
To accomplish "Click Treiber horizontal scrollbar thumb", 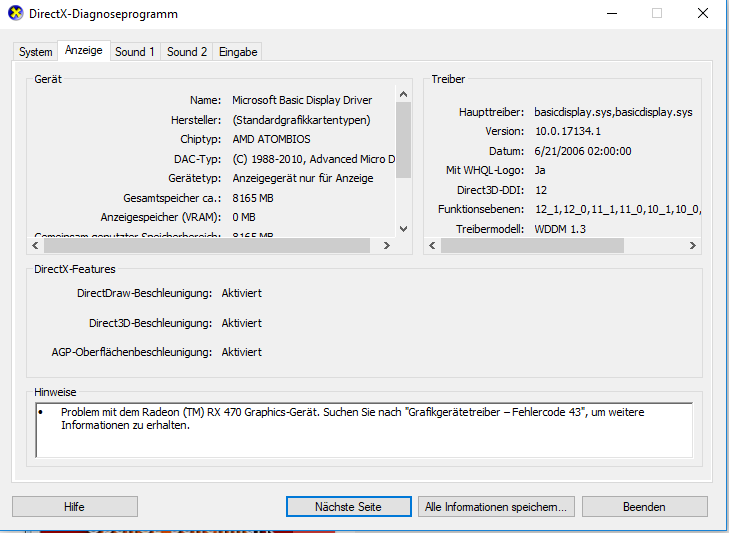I will tap(532, 246).
